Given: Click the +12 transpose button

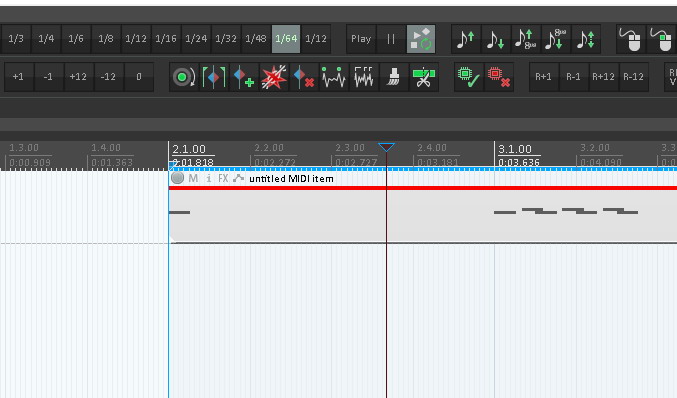Looking at the screenshot, I should [x=79, y=77].
